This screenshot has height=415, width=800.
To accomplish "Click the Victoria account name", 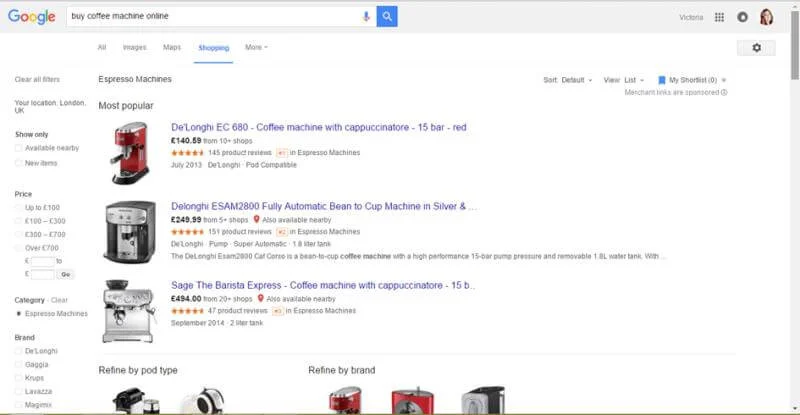I will 691,17.
